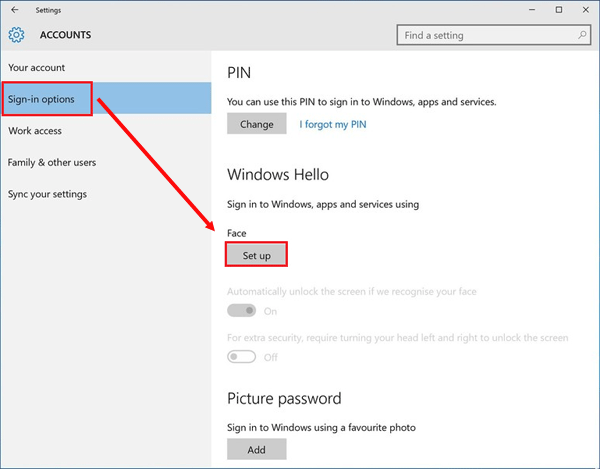The height and width of the screenshot is (469, 600).
Task: Focus the Find a setting field
Action: (x=494, y=35)
